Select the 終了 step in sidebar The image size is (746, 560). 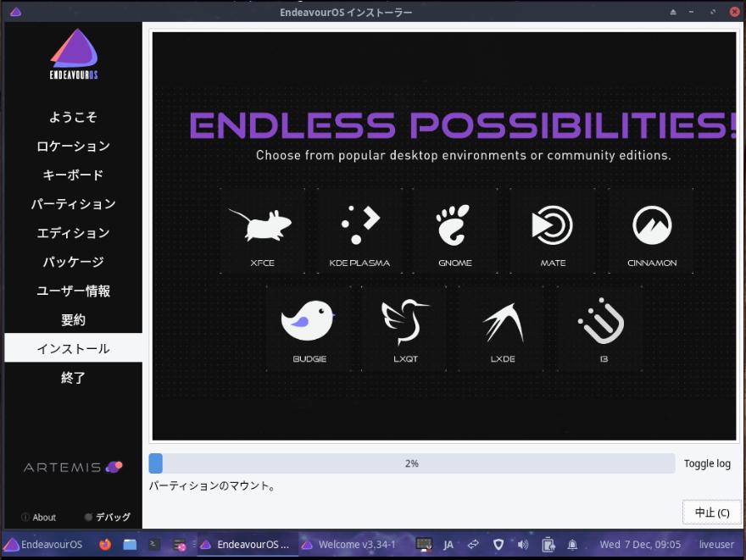(x=73, y=378)
